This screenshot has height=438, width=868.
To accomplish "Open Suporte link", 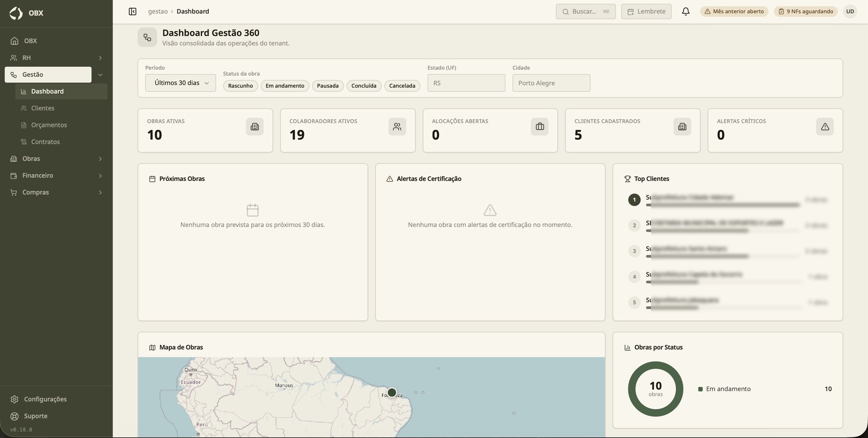I will tap(56, 416).
